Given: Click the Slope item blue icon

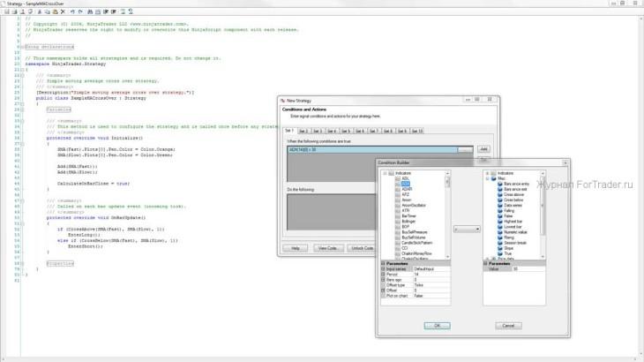Looking at the screenshot, I should [500, 248].
